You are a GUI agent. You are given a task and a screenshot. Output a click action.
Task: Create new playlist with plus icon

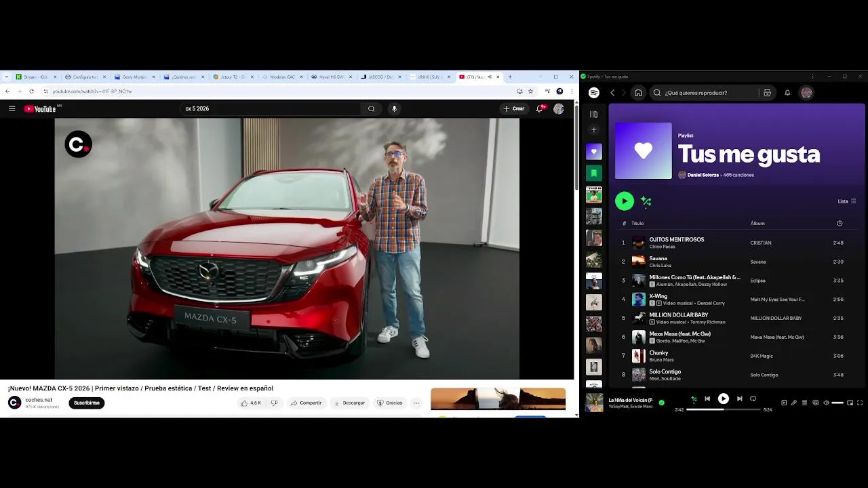pyautogui.click(x=594, y=130)
